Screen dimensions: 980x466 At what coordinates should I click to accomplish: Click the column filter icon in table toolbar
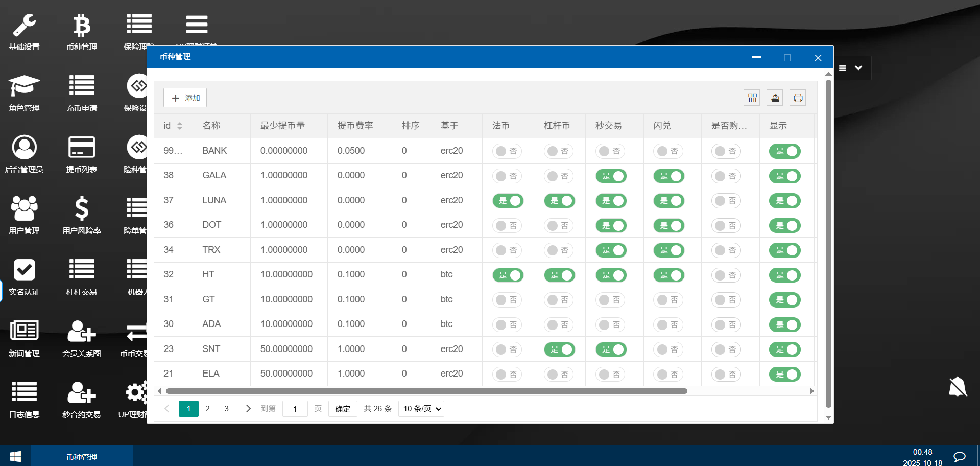(752, 98)
